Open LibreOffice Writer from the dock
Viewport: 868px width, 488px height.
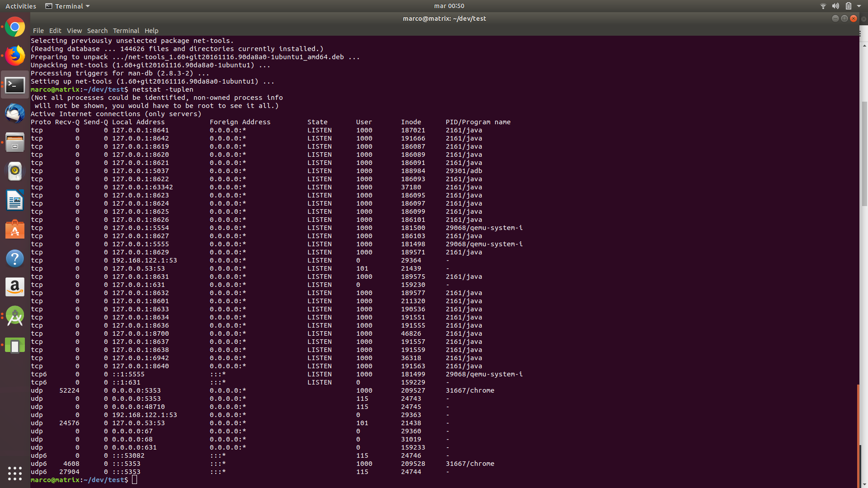coord(15,200)
